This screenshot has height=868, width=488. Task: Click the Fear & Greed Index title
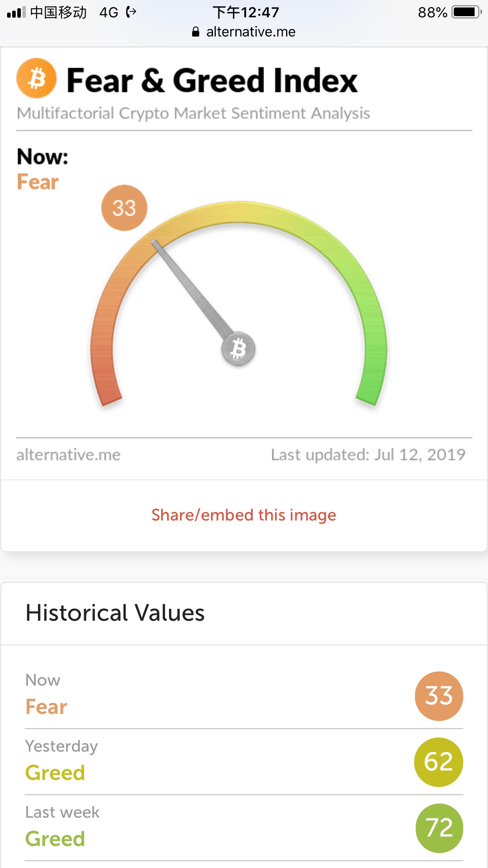(x=212, y=80)
